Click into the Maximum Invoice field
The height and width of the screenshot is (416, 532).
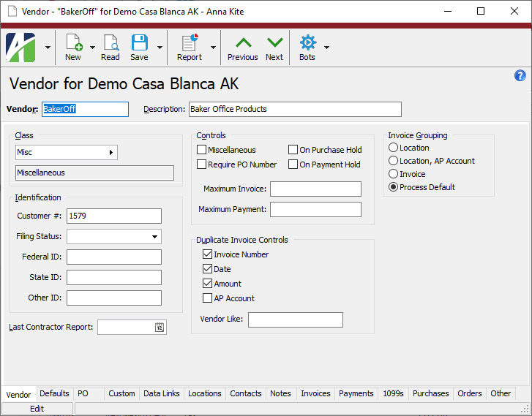[315, 189]
